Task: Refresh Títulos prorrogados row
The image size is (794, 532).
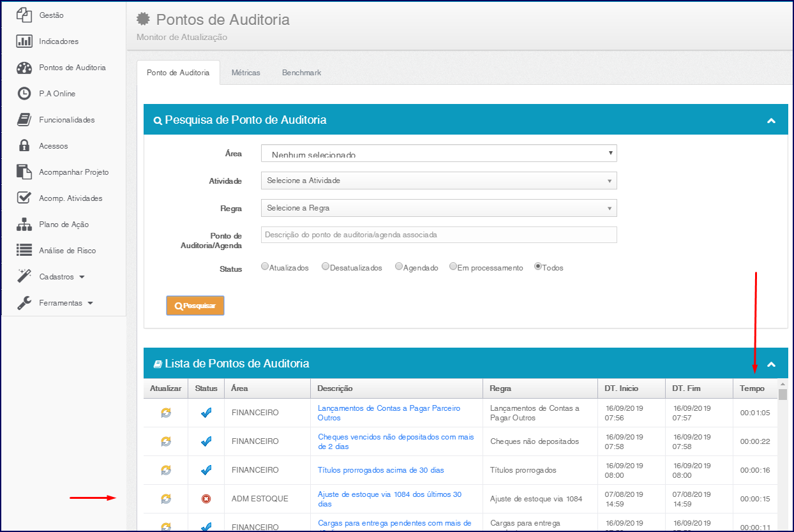Action: [166, 470]
